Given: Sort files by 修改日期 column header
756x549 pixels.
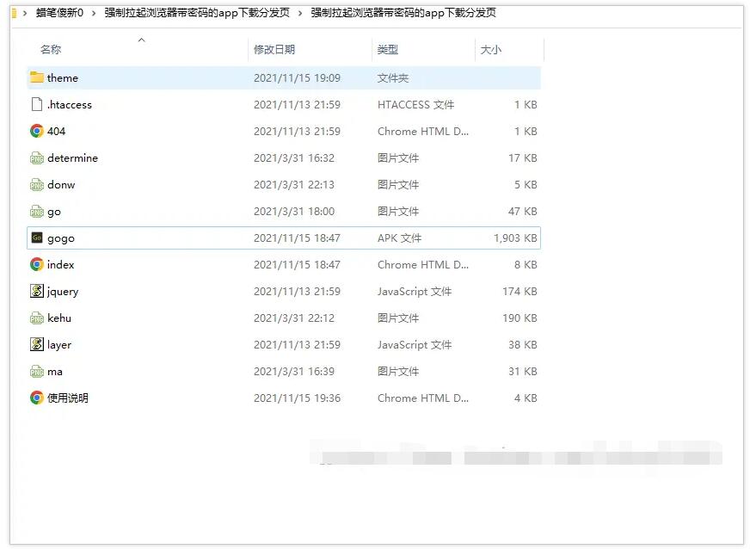Looking at the screenshot, I should tap(274, 50).
